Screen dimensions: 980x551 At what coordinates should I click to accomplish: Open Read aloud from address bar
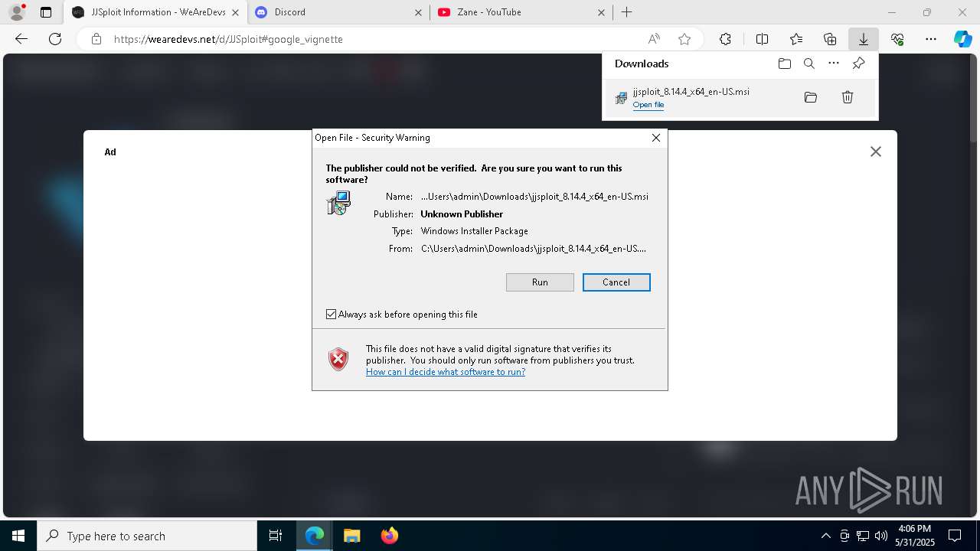tap(654, 39)
